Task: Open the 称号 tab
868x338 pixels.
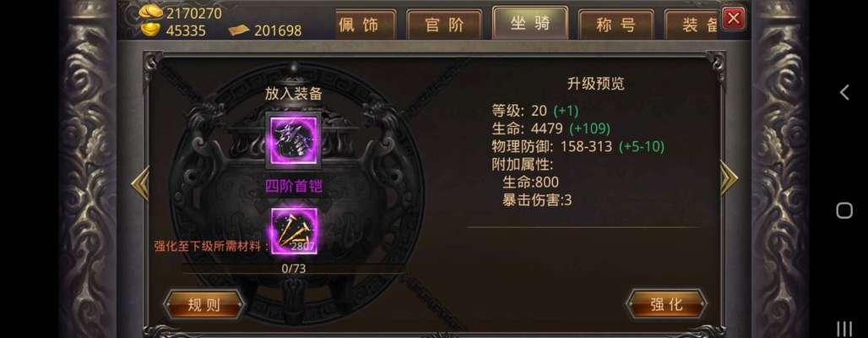Action: (616, 25)
